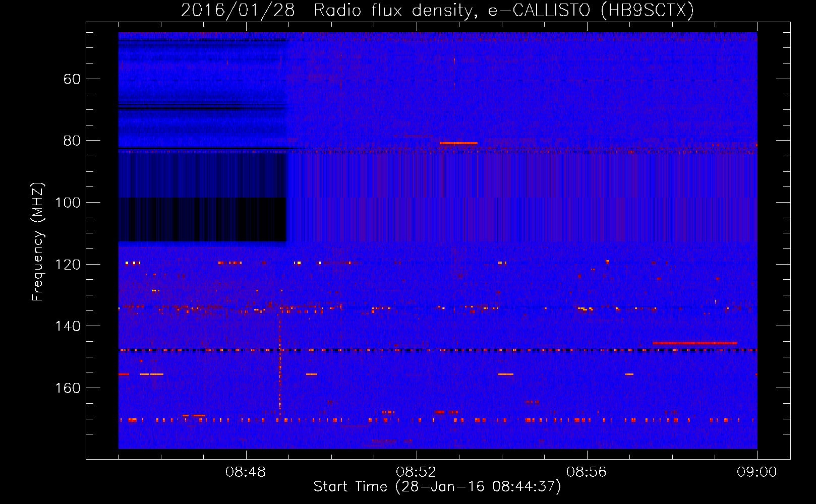Viewport: 816px width, 504px height.
Task: Click the 80 frequency tick label
Action: pos(72,141)
